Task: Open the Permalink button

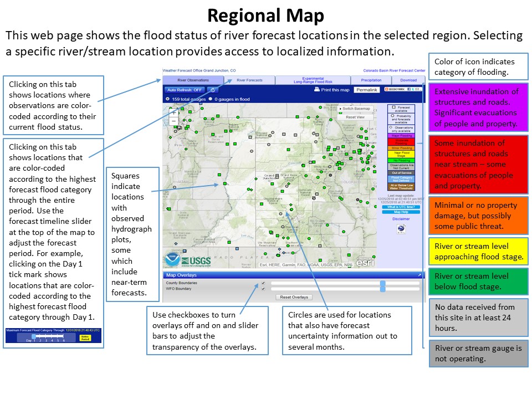Action: click(x=366, y=90)
